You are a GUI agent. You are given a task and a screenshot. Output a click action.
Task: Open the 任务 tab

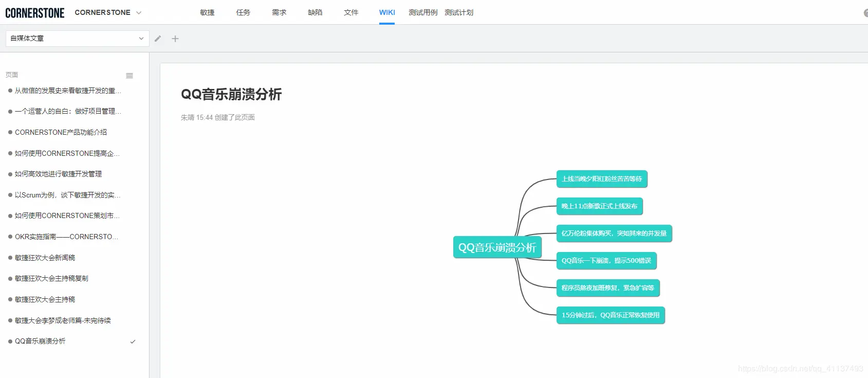(244, 12)
